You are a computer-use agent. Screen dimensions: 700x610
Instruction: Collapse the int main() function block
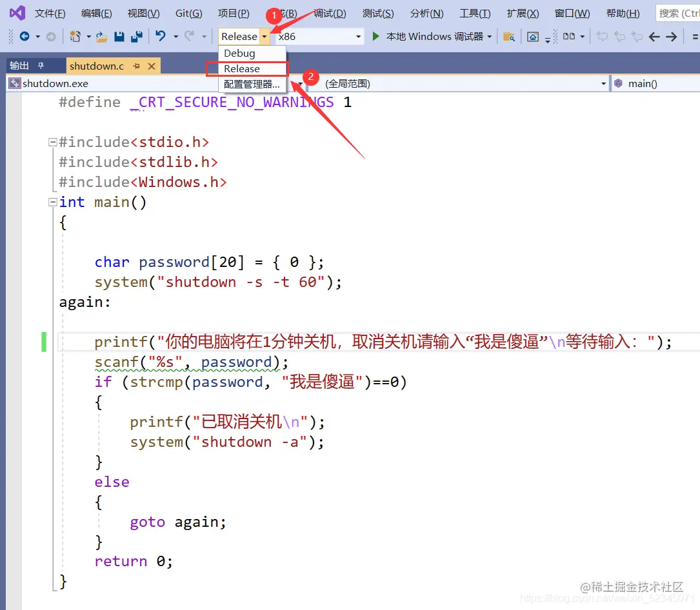point(52,202)
